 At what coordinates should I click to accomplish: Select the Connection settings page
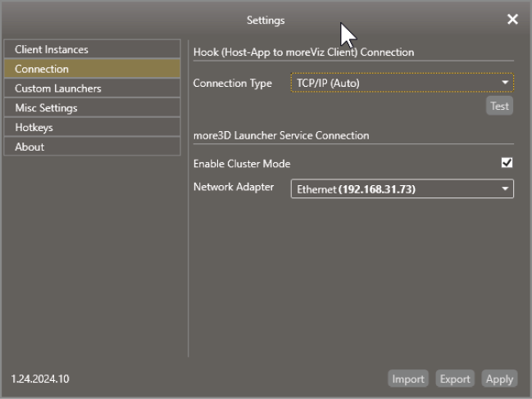(x=93, y=69)
